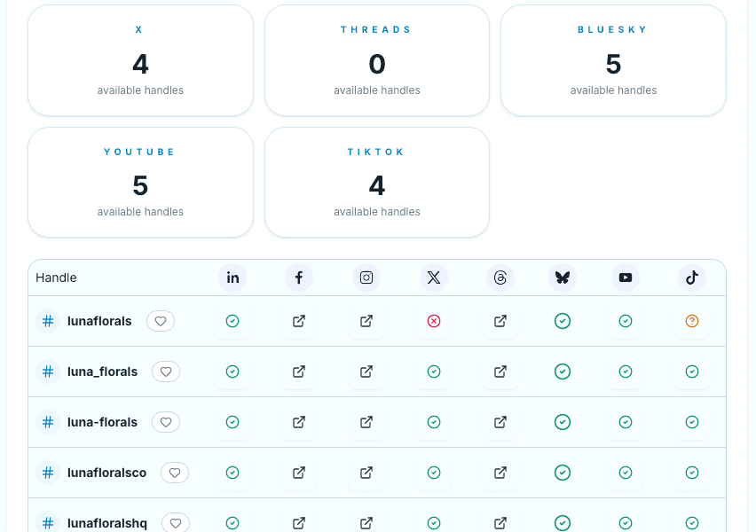
Task: Favorite the lunafloralsco handle with heart
Action: point(175,473)
